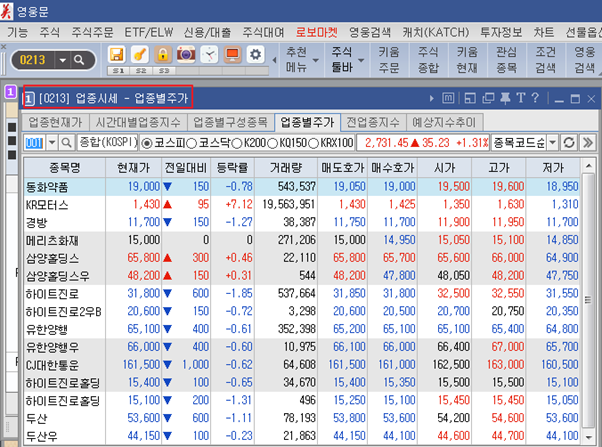Click the small triangle arrow in title bar
This screenshot has height=447, width=602.
pos(432,99)
